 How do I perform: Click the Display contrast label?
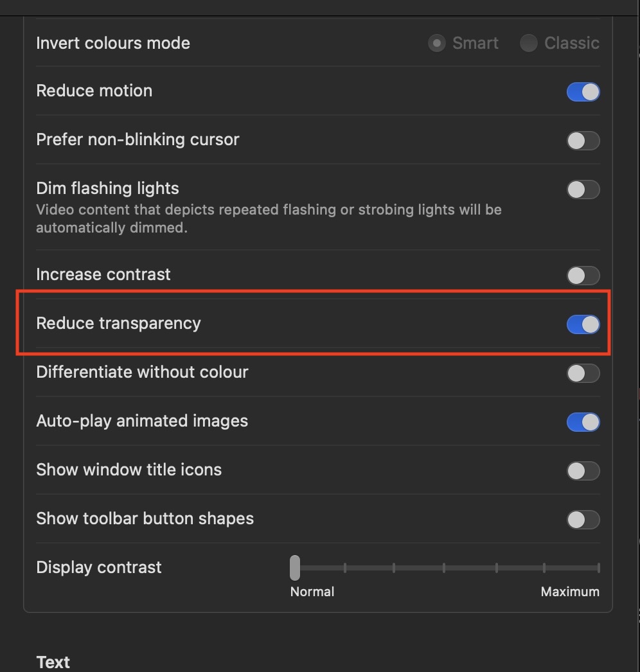(x=99, y=567)
